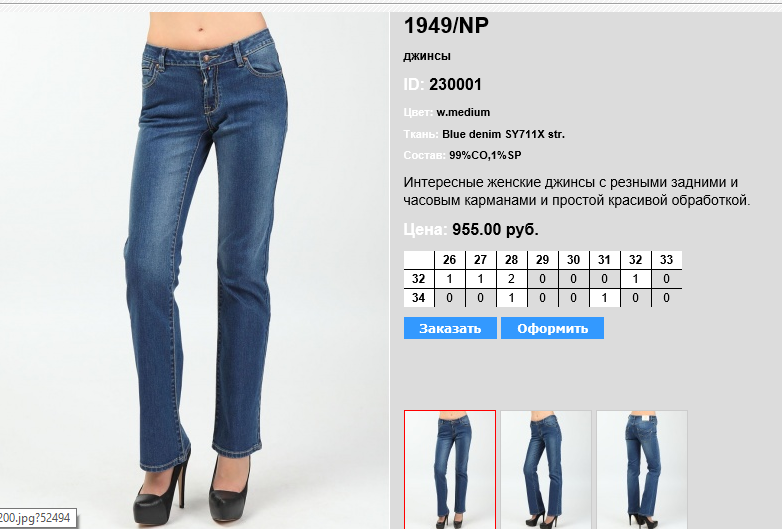Show the back view jeans thumbnail
This screenshot has height=529, width=782.
[x=642, y=469]
